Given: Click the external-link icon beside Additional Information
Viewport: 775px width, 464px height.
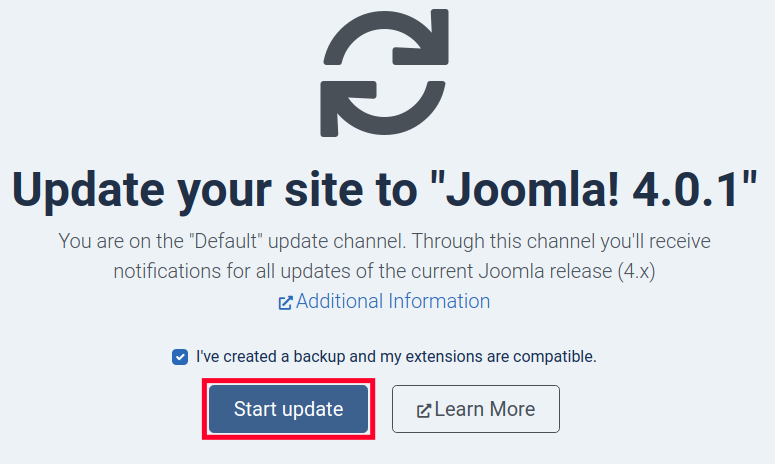Looking at the screenshot, I should [285, 302].
